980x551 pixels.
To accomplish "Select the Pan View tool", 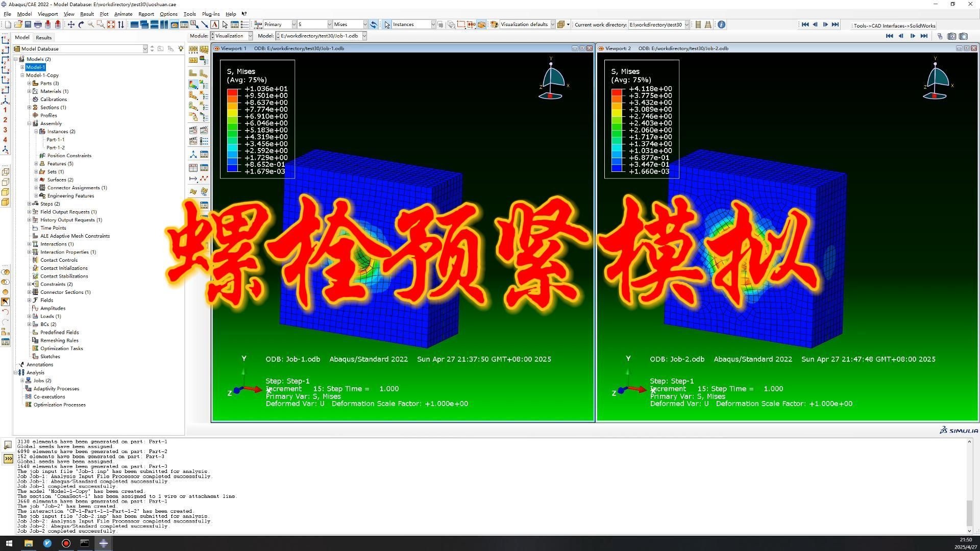I will click(x=71, y=24).
